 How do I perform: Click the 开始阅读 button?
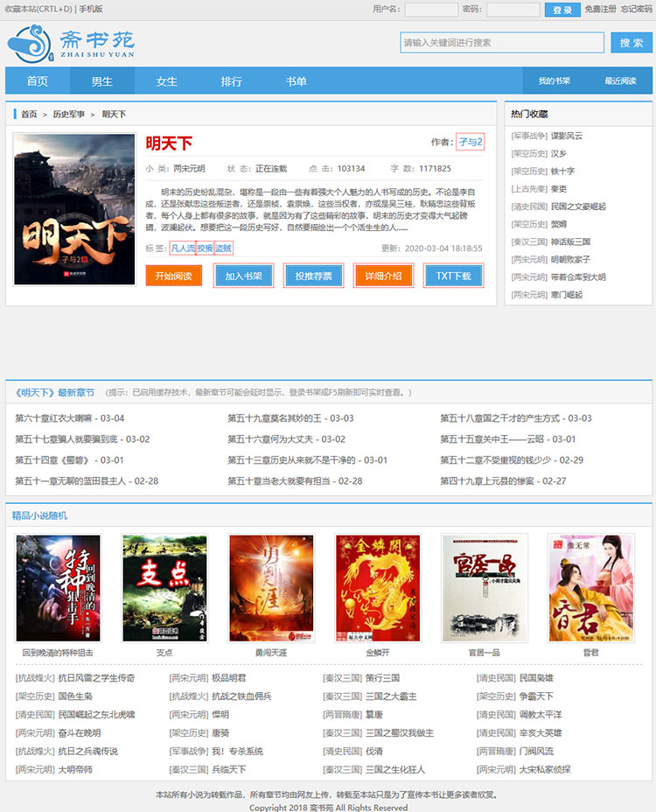point(174,276)
